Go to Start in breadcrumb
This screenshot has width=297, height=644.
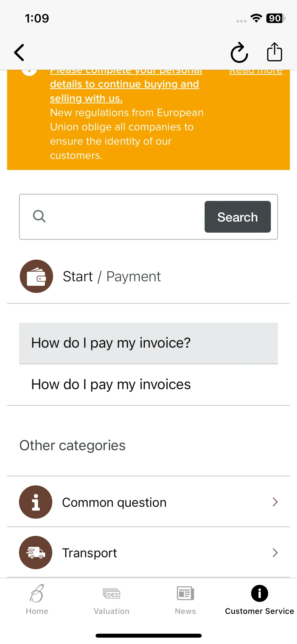(x=78, y=277)
